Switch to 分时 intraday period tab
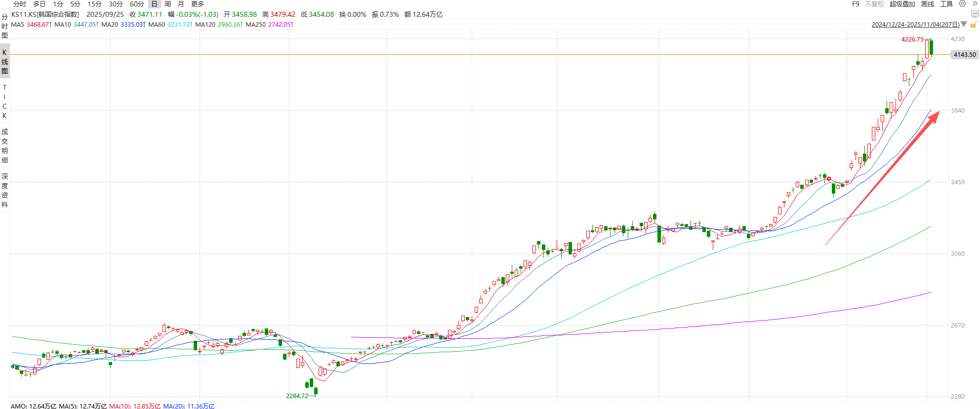980x409 pixels. point(20,4)
